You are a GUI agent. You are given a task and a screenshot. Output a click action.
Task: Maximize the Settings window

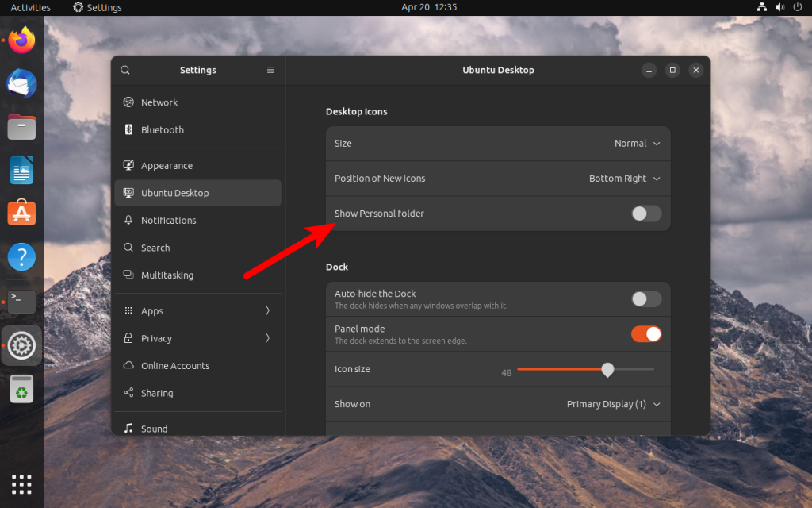[x=672, y=70]
